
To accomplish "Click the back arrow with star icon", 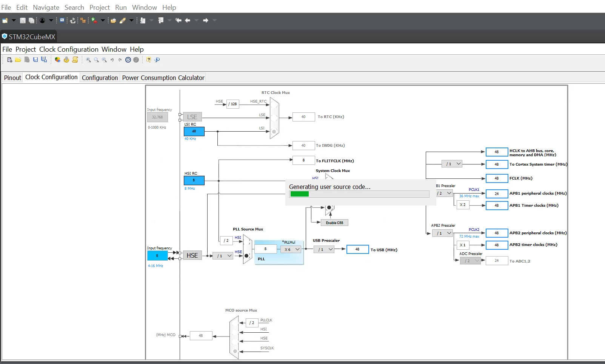I will [x=179, y=20].
